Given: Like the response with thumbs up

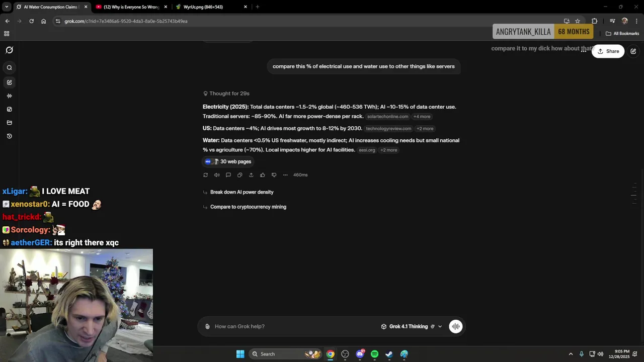Looking at the screenshot, I should pos(263,175).
